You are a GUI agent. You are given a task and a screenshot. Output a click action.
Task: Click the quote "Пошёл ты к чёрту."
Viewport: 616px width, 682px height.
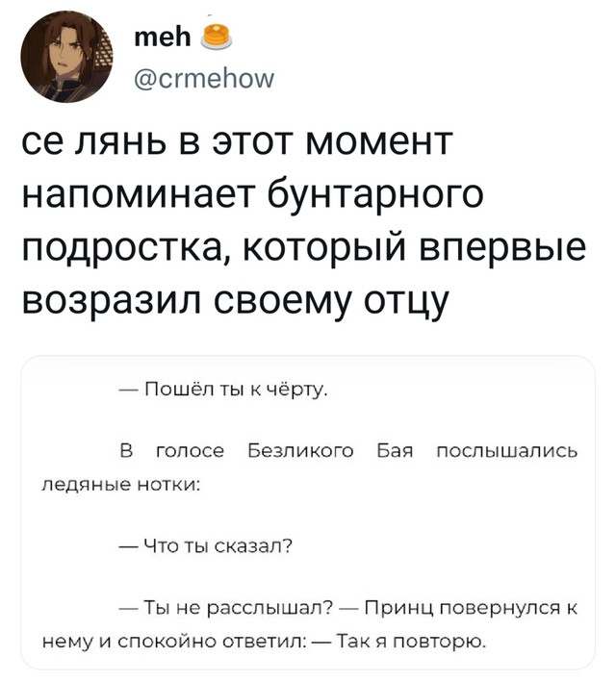tap(223, 389)
